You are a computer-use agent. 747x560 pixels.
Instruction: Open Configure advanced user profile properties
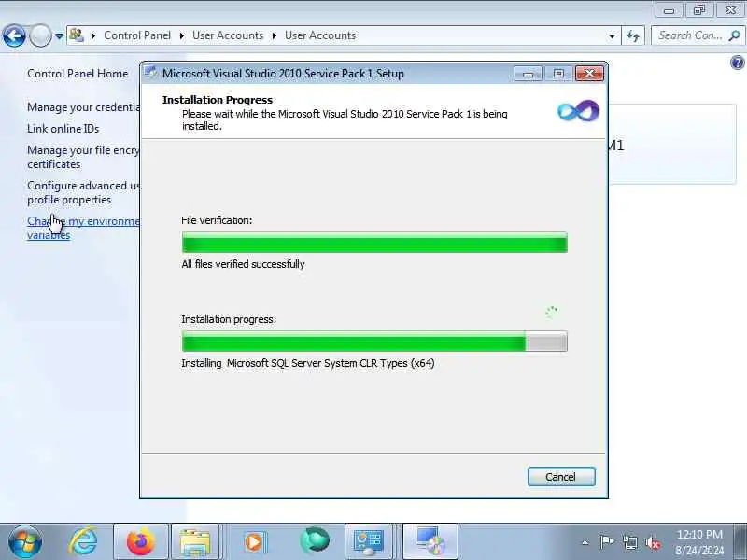click(83, 192)
